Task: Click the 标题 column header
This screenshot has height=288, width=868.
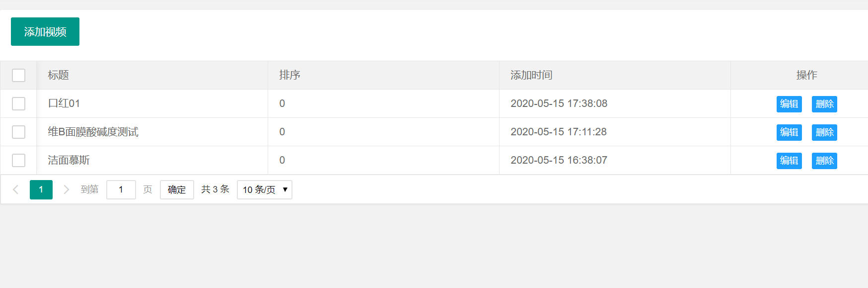Action: point(58,75)
